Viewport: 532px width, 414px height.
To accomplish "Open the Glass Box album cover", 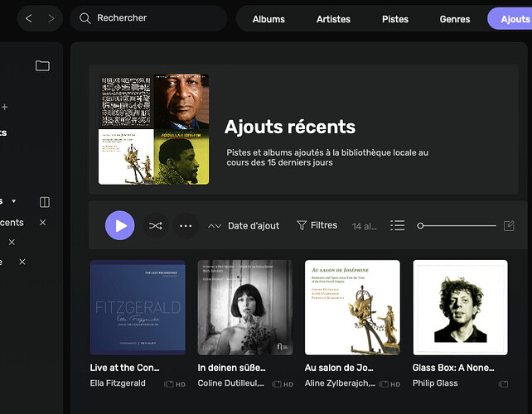I will coord(461,307).
